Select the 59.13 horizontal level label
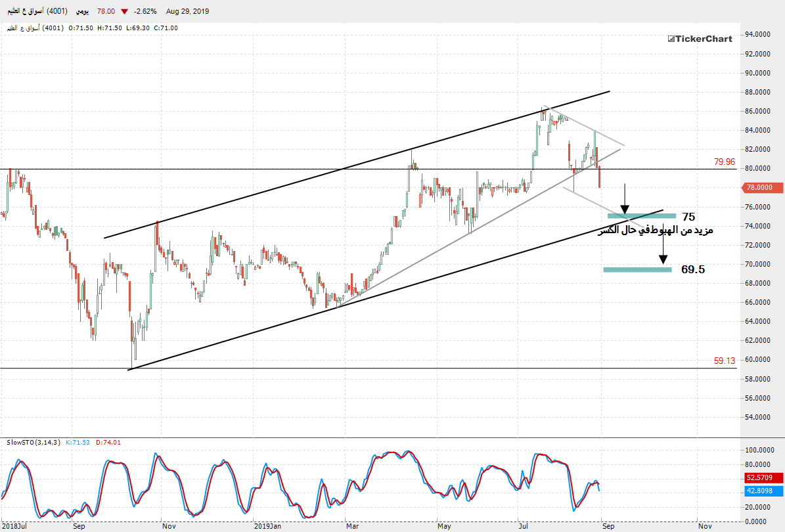Screen dimensions: 785x532 (724, 361)
